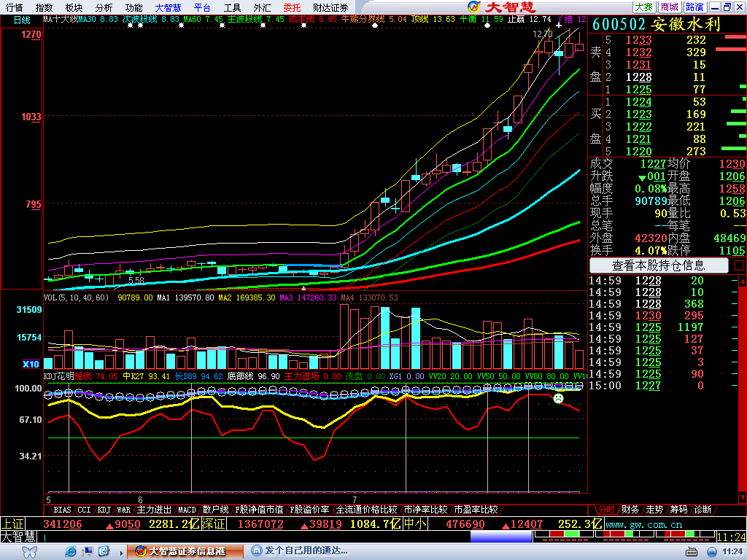Click the 商城 button

(670, 7)
